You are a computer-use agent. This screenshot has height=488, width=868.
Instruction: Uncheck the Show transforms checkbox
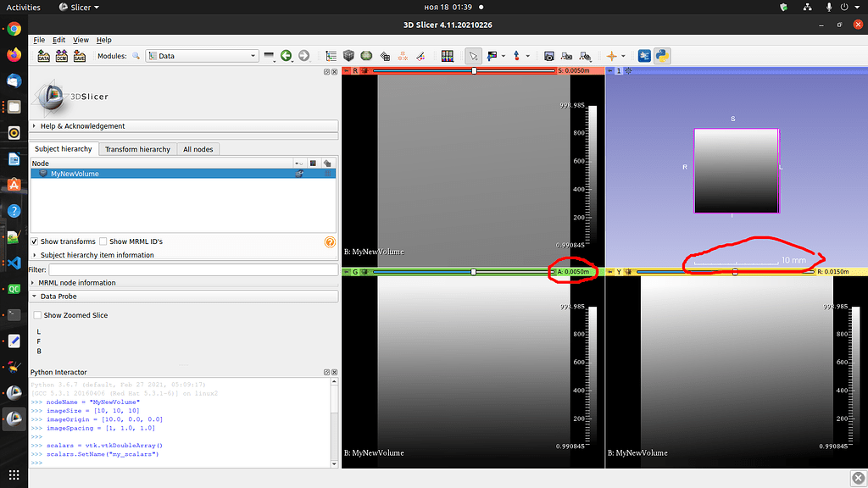pyautogui.click(x=35, y=241)
